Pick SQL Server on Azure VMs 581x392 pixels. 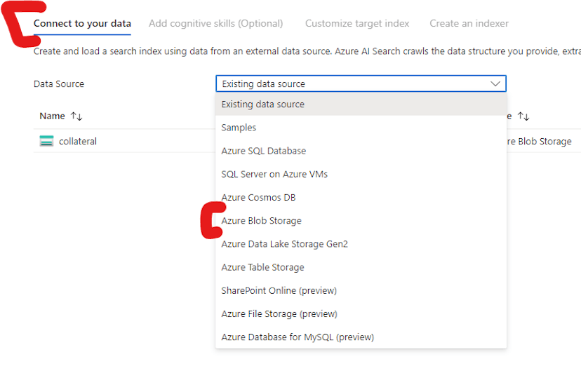click(274, 174)
